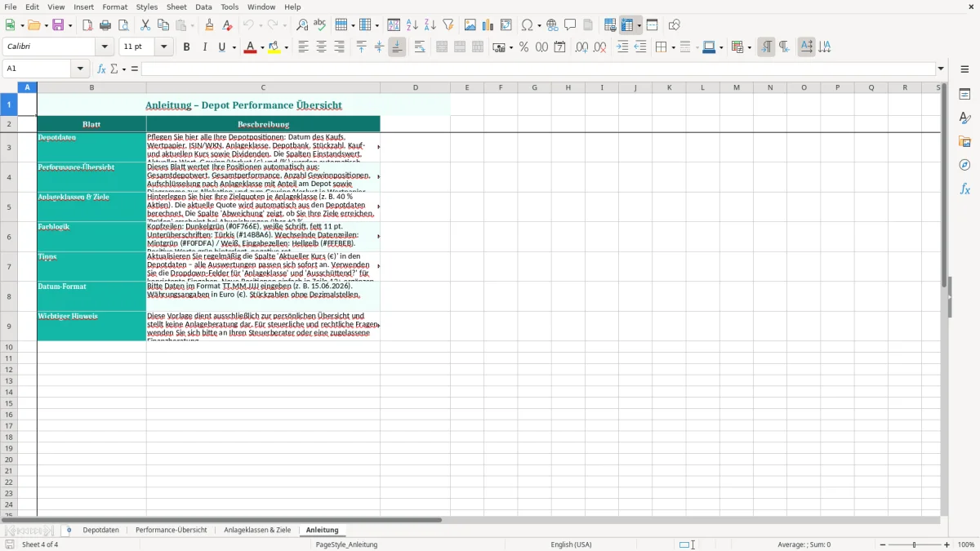Select row header 10

click(x=9, y=347)
